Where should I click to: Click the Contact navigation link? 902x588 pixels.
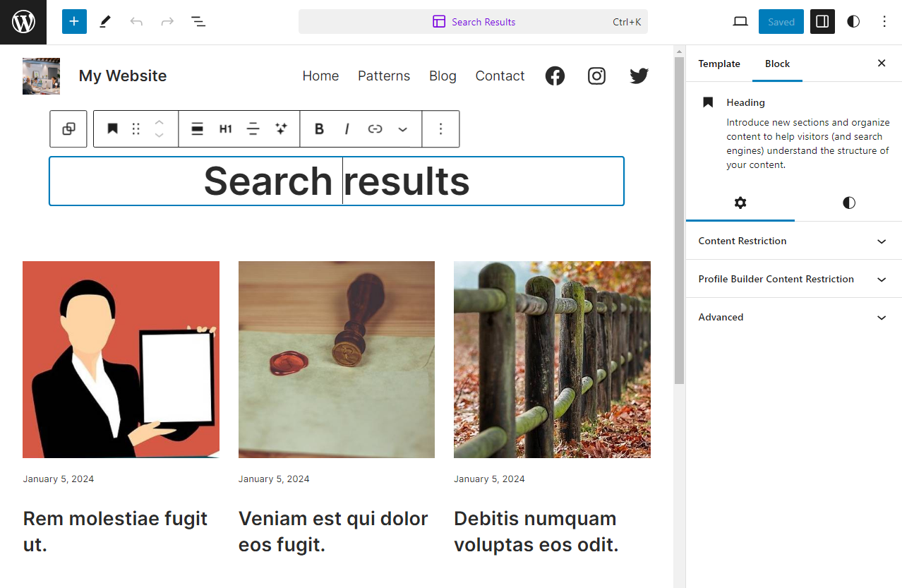(500, 76)
